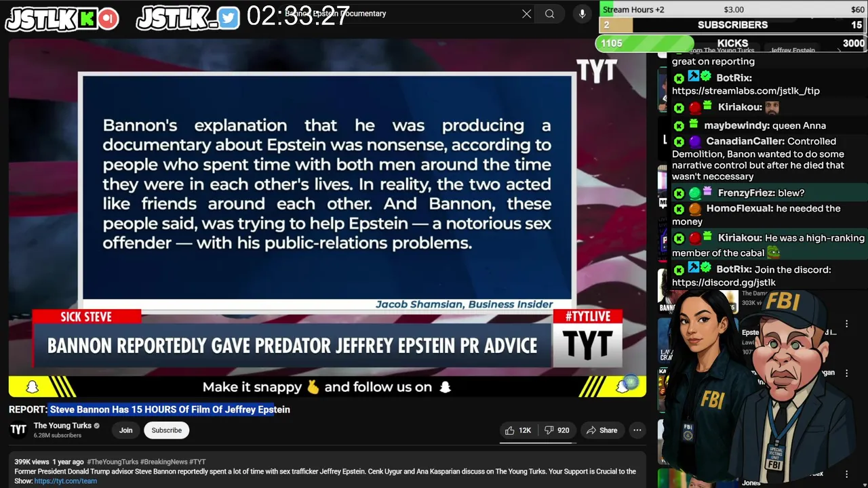This screenshot has height=488, width=868.
Task: Open The Young Turks channel name
Action: click(62, 426)
